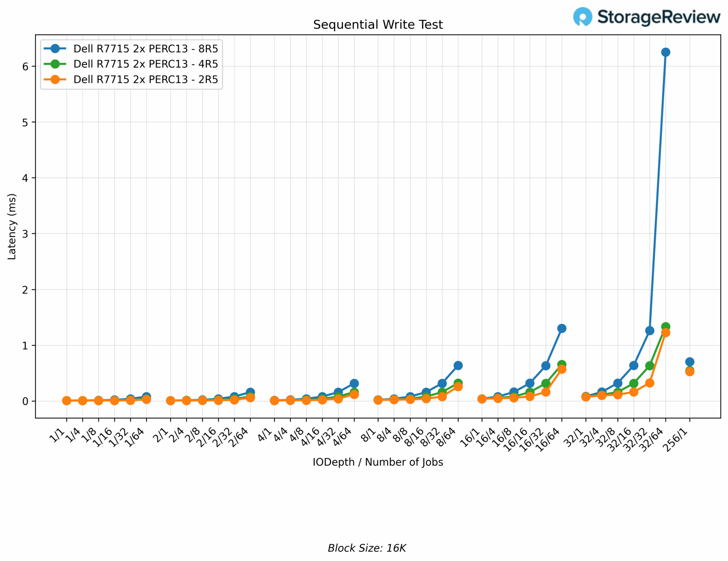Select the 'Dell R7715 2x PERC13 - 4R5' legend label
Image resolution: width=728 pixels, height=561 pixels.
(145, 64)
